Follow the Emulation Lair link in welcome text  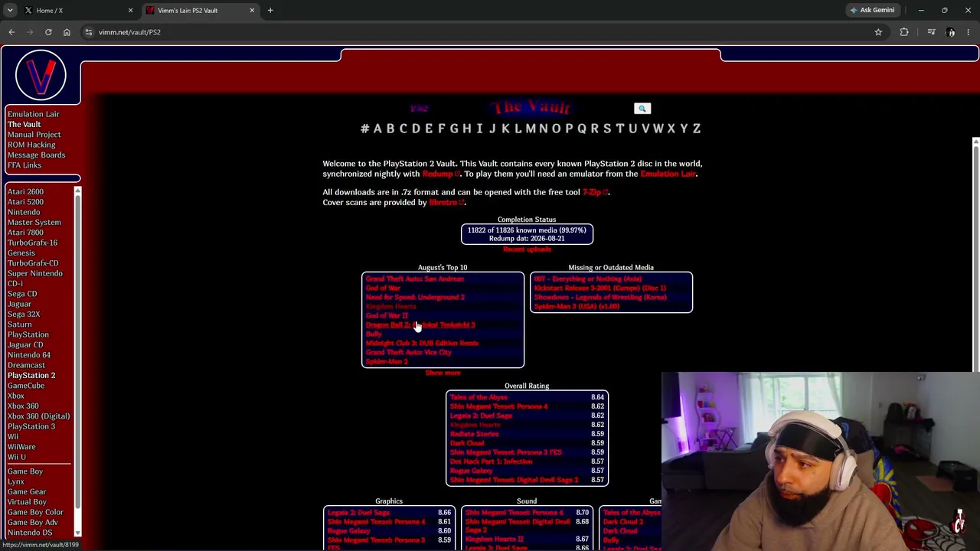click(668, 174)
